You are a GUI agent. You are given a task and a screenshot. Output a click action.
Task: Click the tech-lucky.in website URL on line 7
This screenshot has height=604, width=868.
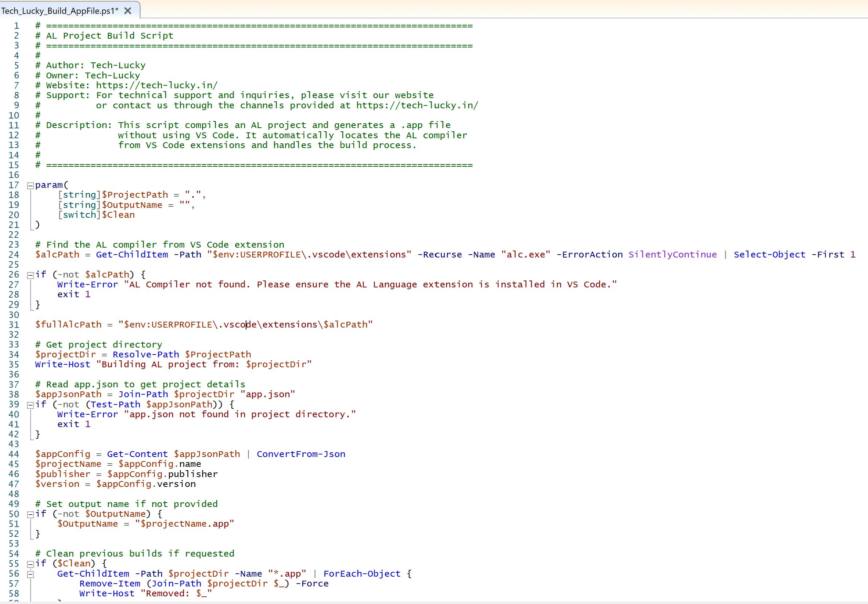tap(157, 85)
